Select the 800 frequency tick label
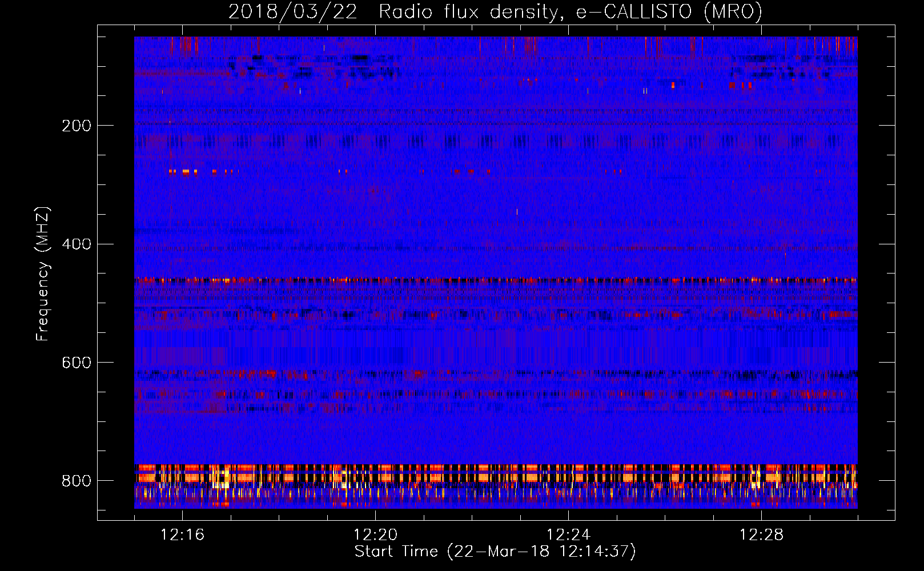Viewport: 924px width, 571px height. [77, 481]
